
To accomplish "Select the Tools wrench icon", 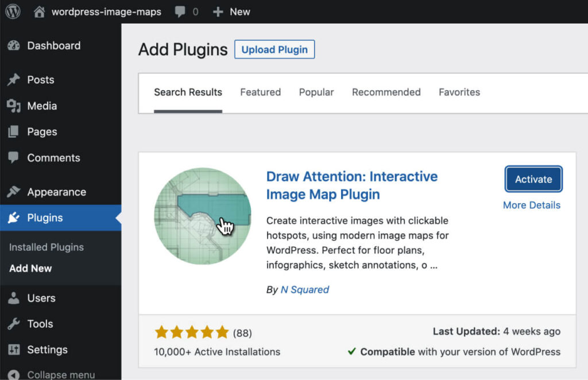I will (14, 323).
